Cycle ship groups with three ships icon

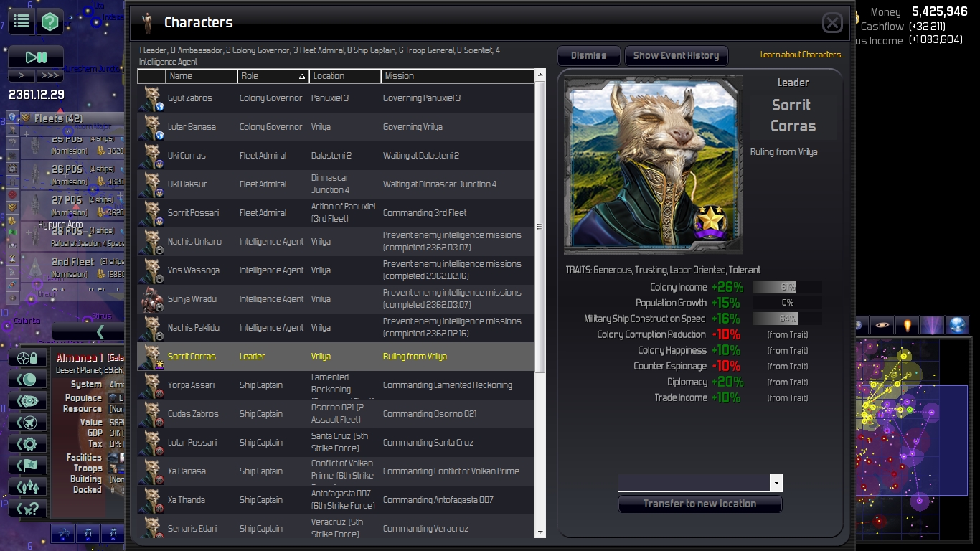click(27, 487)
